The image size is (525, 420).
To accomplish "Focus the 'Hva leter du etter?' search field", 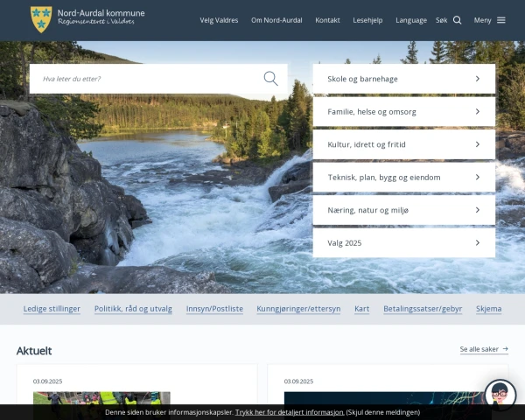I will tap(149, 79).
